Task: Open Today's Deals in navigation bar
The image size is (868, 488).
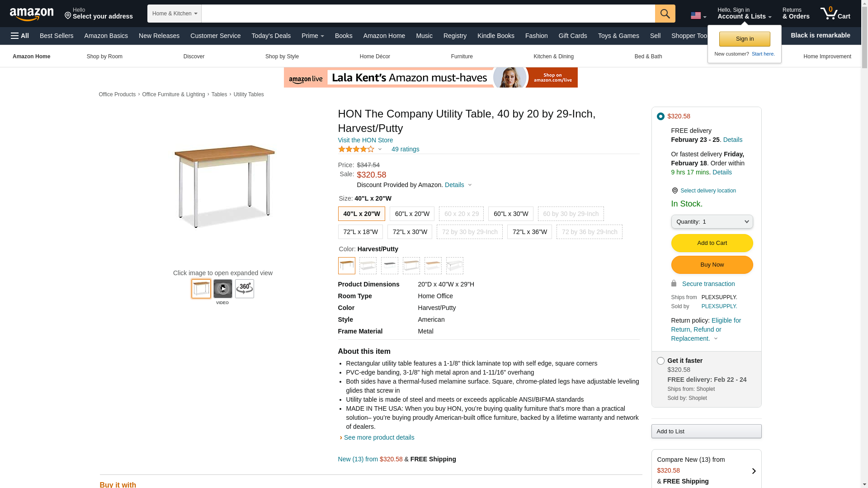Action: point(271,36)
